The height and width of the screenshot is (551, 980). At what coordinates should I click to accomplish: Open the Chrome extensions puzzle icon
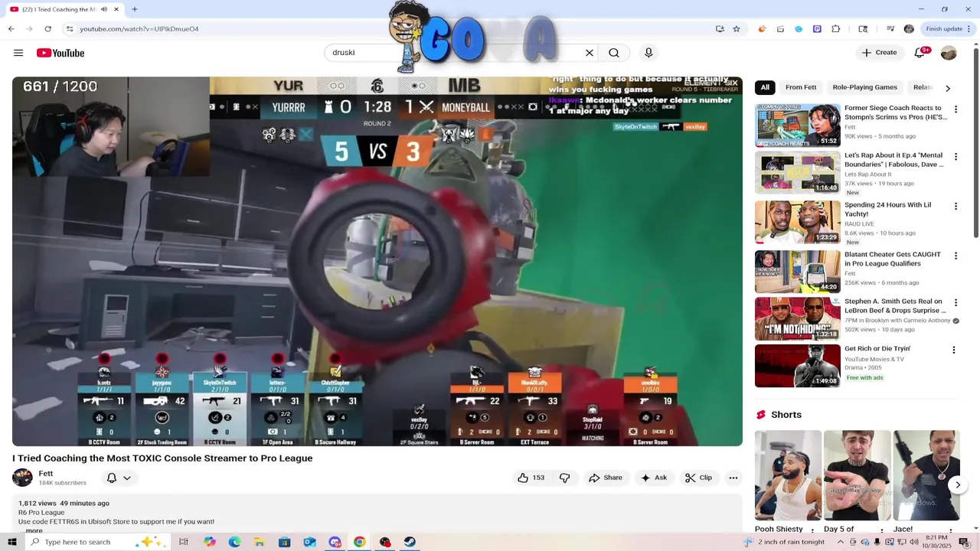coord(835,29)
